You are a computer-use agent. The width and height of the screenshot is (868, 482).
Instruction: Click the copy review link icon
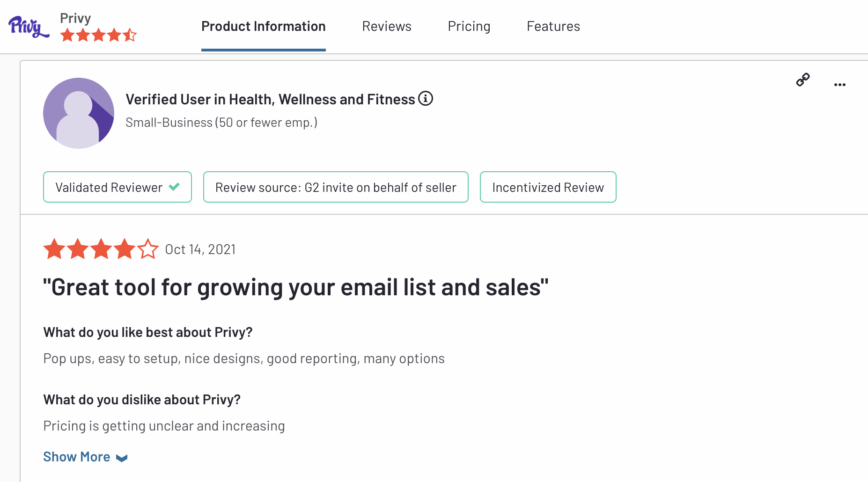(802, 80)
